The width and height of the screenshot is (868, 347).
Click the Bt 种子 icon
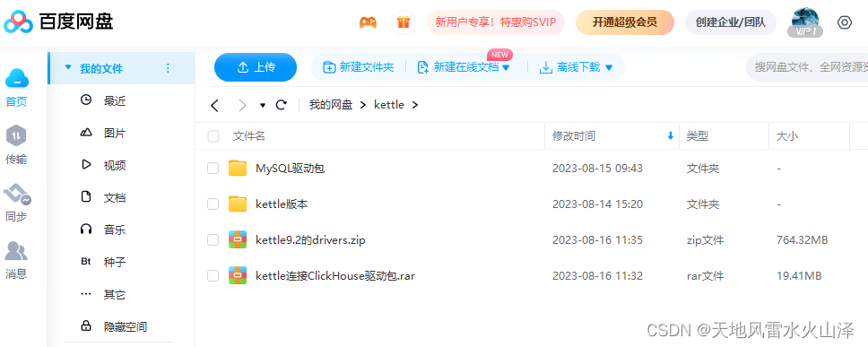pyautogui.click(x=86, y=261)
